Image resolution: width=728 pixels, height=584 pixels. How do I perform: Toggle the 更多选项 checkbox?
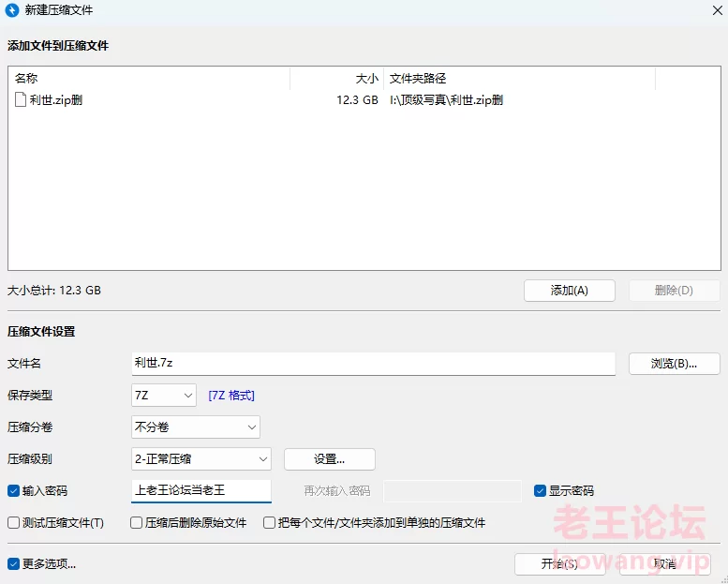pos(13,563)
